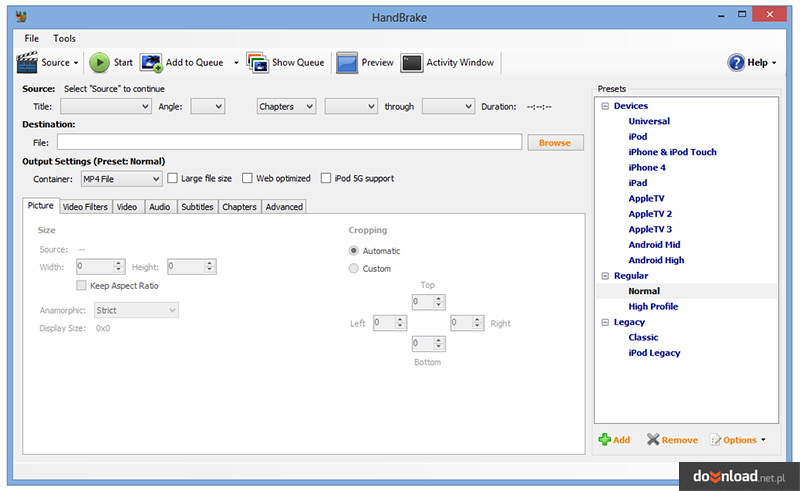Collapse the Legacy preset group

(605, 322)
